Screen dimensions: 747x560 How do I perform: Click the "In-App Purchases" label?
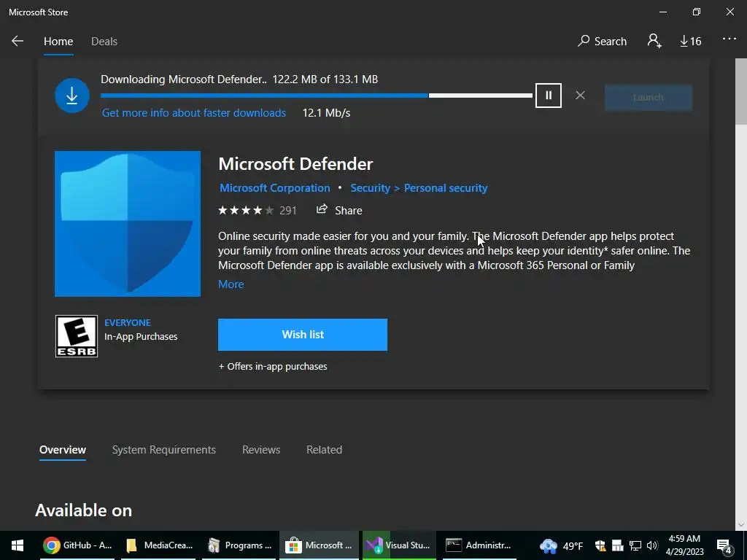[x=141, y=337]
